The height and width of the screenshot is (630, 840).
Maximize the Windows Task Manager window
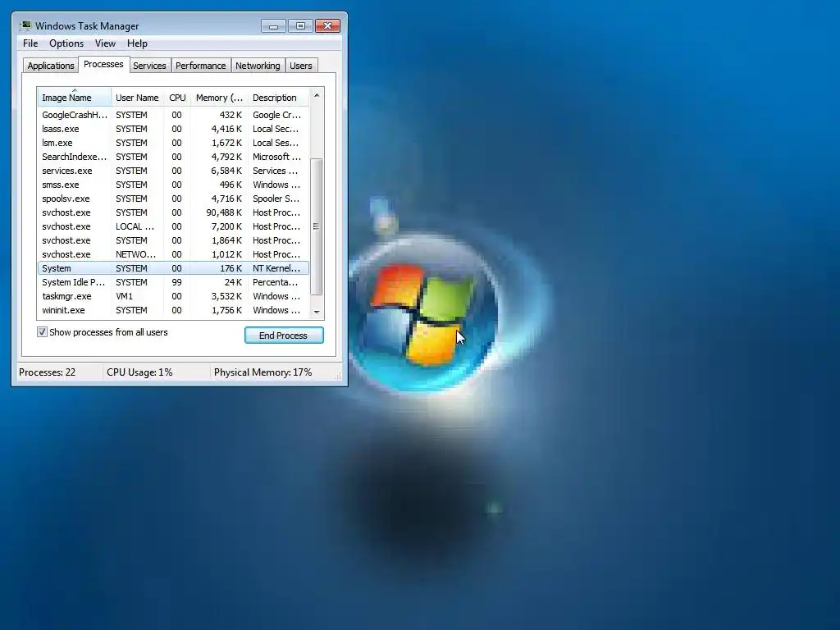click(300, 25)
